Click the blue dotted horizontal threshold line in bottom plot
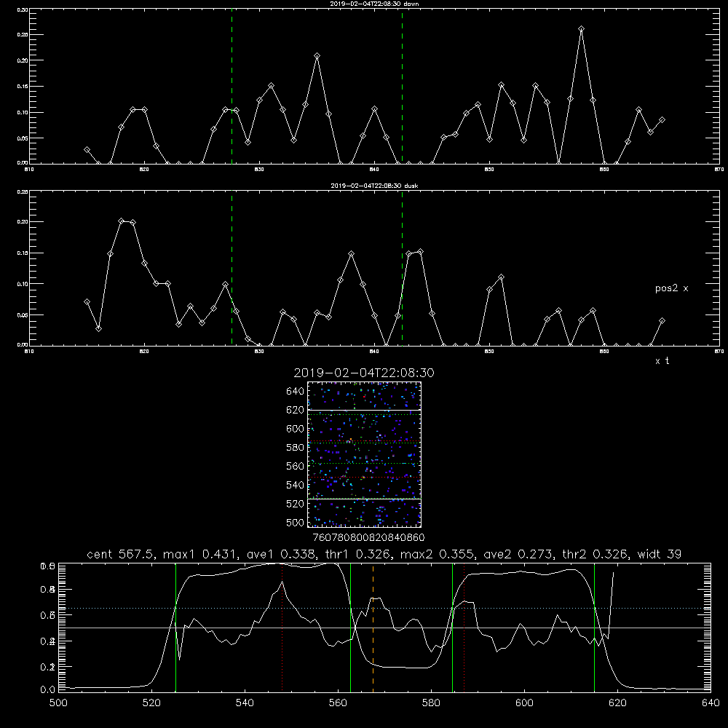The width and height of the screenshot is (728, 728). tap(385, 608)
